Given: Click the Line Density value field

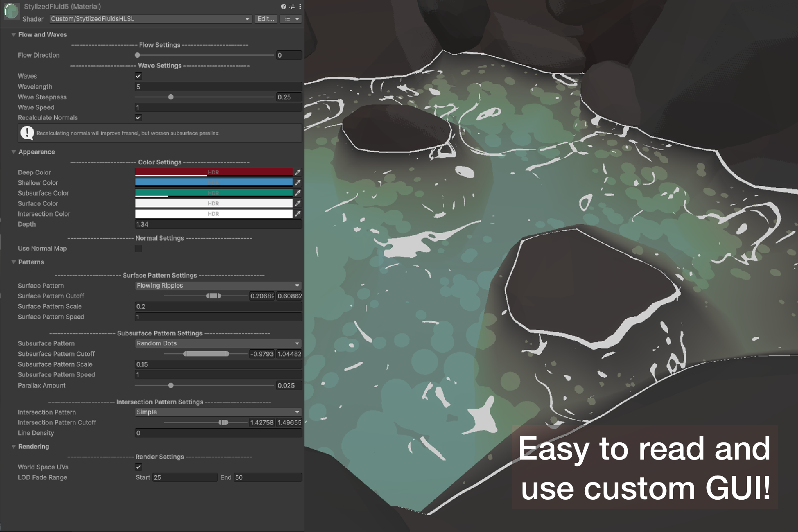Looking at the screenshot, I should pos(218,433).
